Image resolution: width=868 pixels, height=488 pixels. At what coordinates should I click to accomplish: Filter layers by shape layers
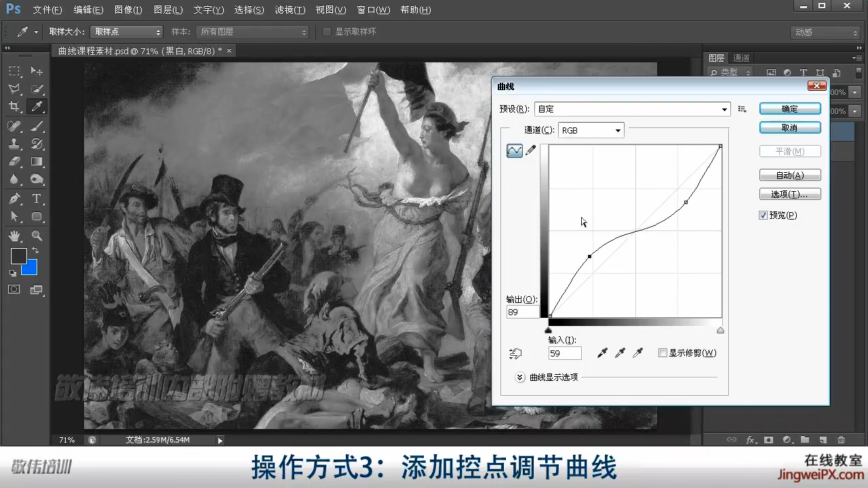coord(820,73)
